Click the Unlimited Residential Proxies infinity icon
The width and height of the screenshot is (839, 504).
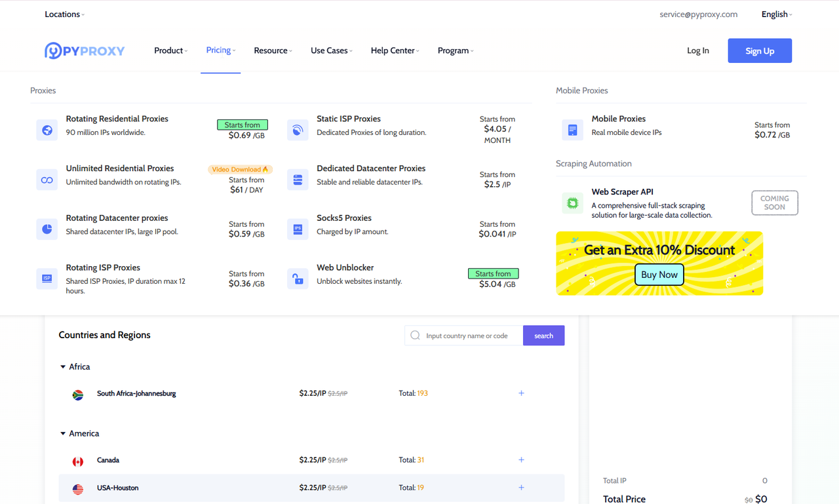pos(47,180)
